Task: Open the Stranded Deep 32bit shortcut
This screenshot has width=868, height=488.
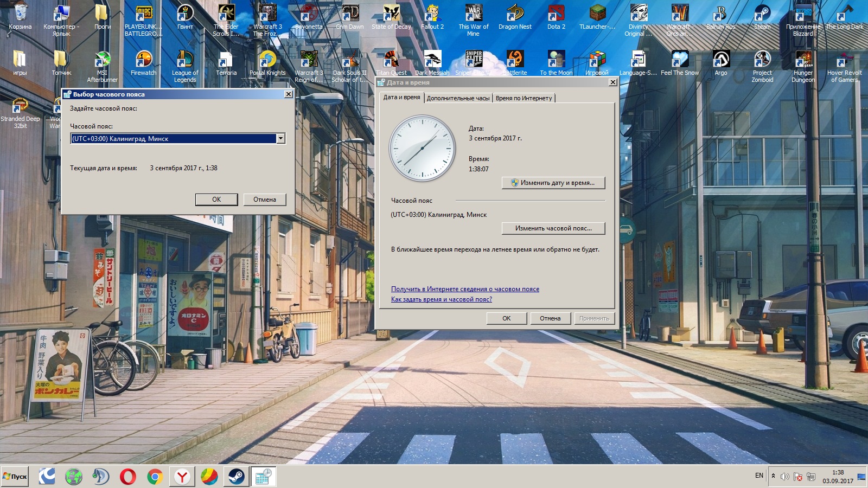Action: click(20, 112)
